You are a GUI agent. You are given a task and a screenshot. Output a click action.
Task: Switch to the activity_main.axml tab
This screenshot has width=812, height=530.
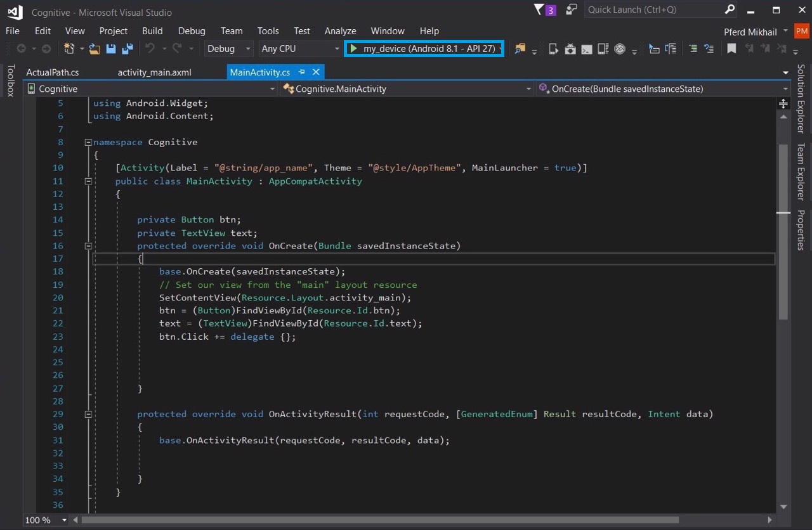pyautogui.click(x=154, y=72)
